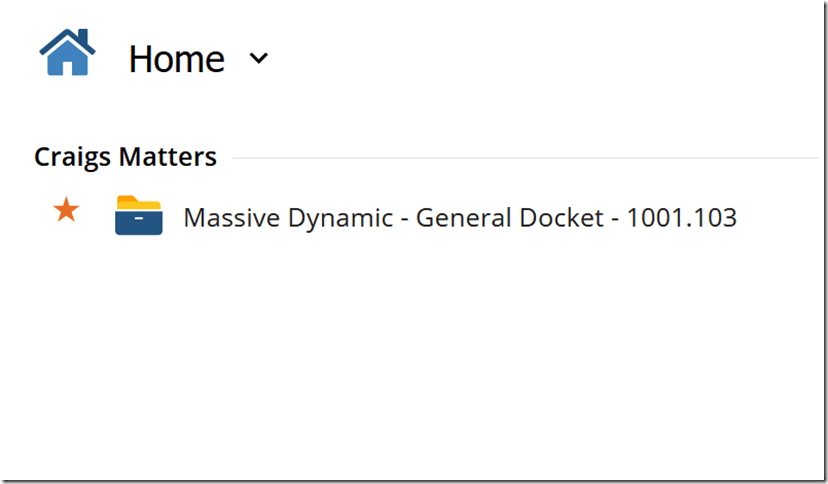This screenshot has height=484, width=828.
Task: Unfavorite the Massive Dynamic matter using the orange star
Action: click(66, 210)
